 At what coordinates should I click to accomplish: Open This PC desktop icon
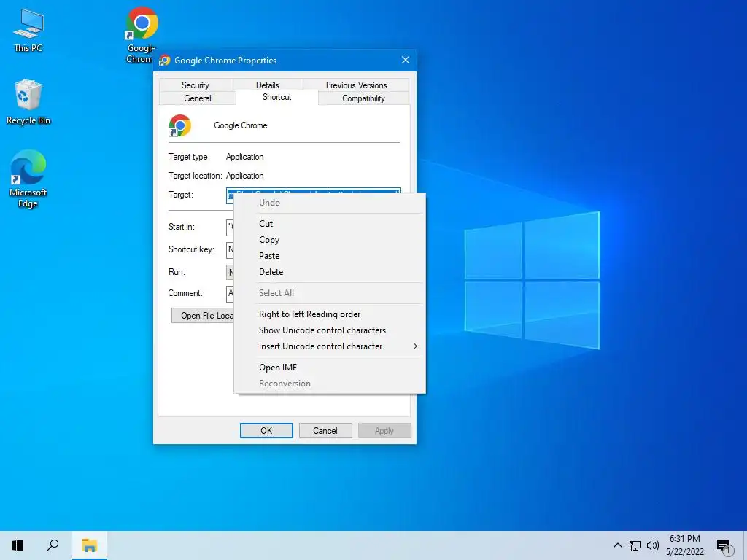[28, 31]
